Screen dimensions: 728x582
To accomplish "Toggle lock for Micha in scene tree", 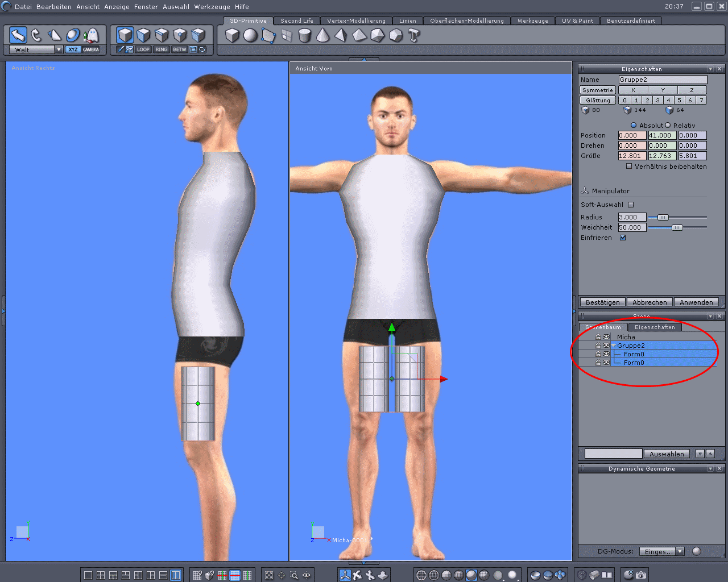I will coord(598,337).
